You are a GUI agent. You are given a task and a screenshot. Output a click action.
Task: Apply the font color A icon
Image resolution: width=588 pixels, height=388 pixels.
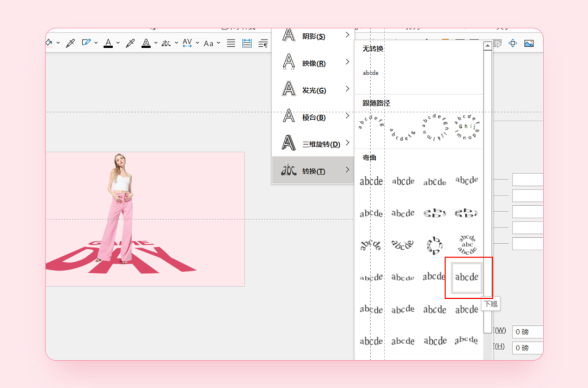pos(108,43)
